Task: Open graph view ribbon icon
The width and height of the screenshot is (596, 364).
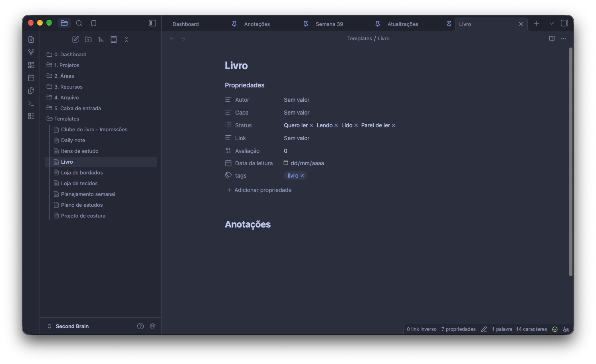Action: pyautogui.click(x=31, y=52)
